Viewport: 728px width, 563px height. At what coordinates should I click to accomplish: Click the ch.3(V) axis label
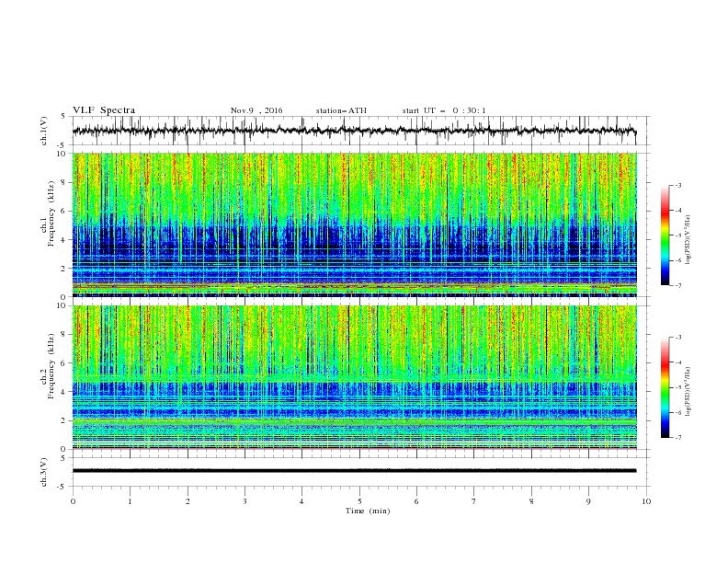pyautogui.click(x=44, y=472)
